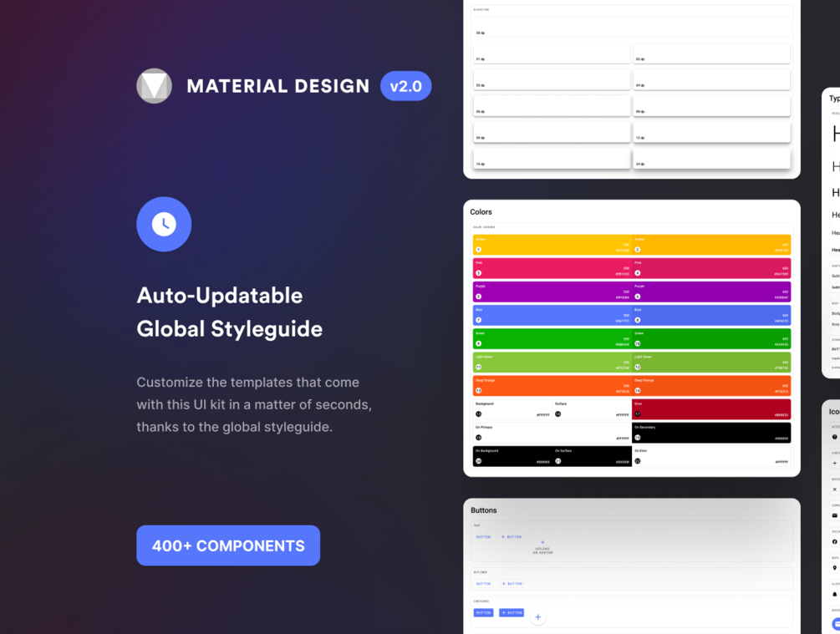Click the outlined + BUTTON sample
Viewport: 840px width, 634px height.
point(512,584)
